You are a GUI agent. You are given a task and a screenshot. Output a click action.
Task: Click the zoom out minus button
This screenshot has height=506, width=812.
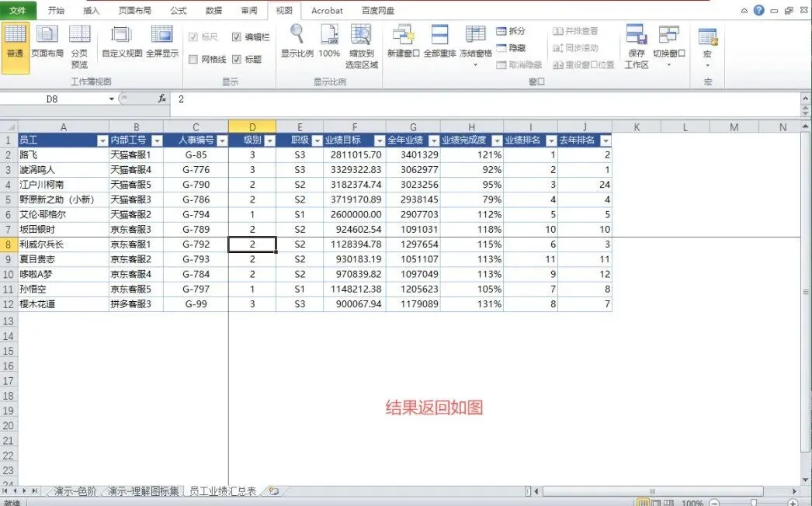pos(714,503)
